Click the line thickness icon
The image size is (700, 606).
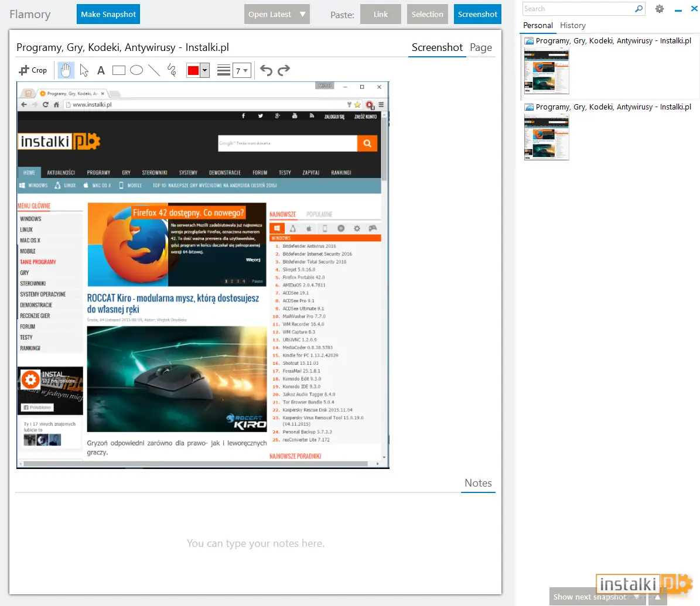224,70
